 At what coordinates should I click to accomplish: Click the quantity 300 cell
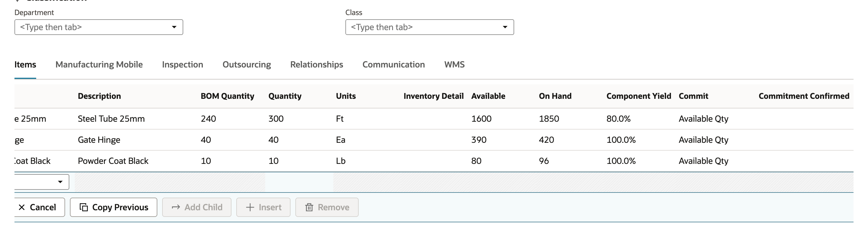point(276,119)
